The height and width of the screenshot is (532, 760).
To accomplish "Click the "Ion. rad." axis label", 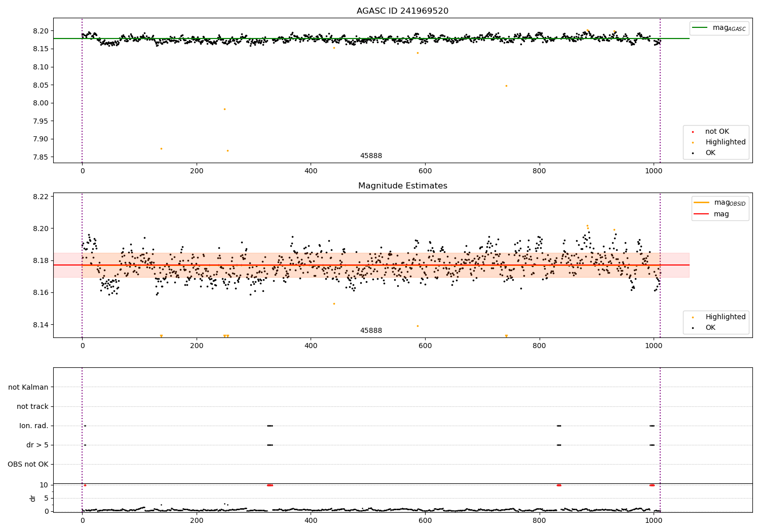I will 34,426.
